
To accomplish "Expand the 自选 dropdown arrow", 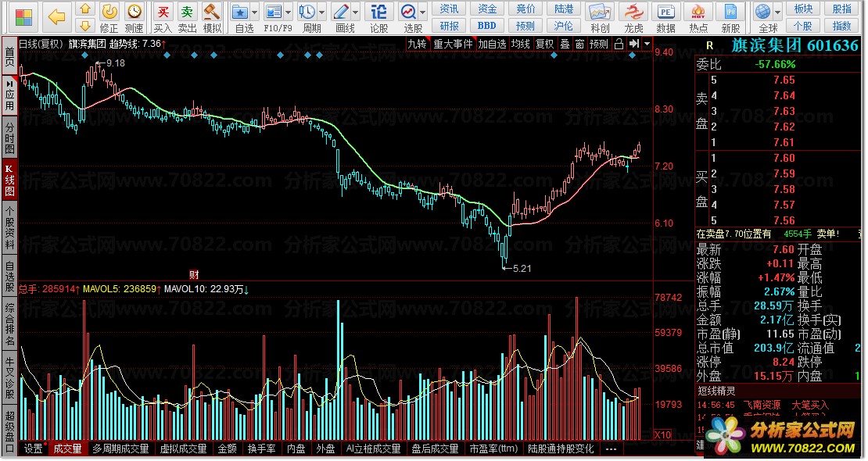I will click(x=255, y=13).
